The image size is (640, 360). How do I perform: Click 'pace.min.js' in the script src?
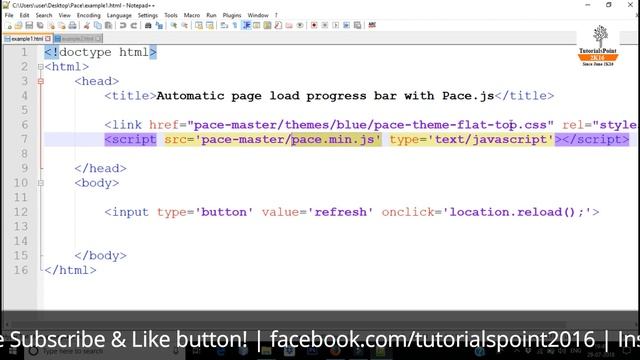pos(333,140)
